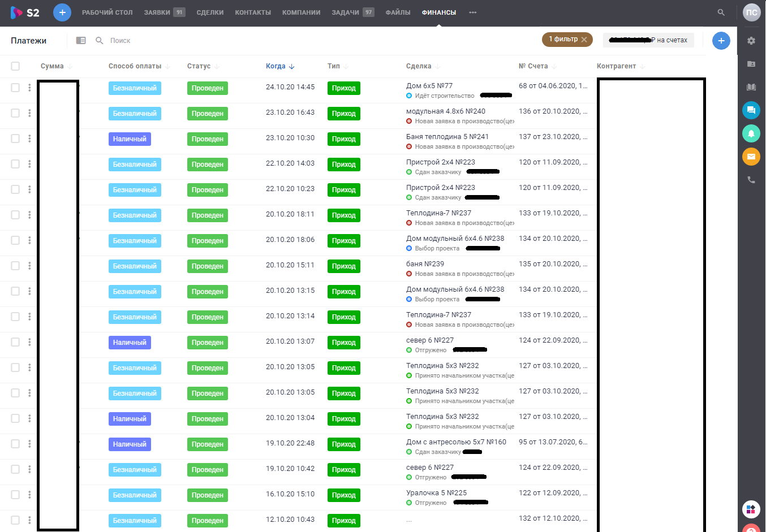Open notifications bell in right sidebar
This screenshot has width=766, height=532.
click(751, 133)
